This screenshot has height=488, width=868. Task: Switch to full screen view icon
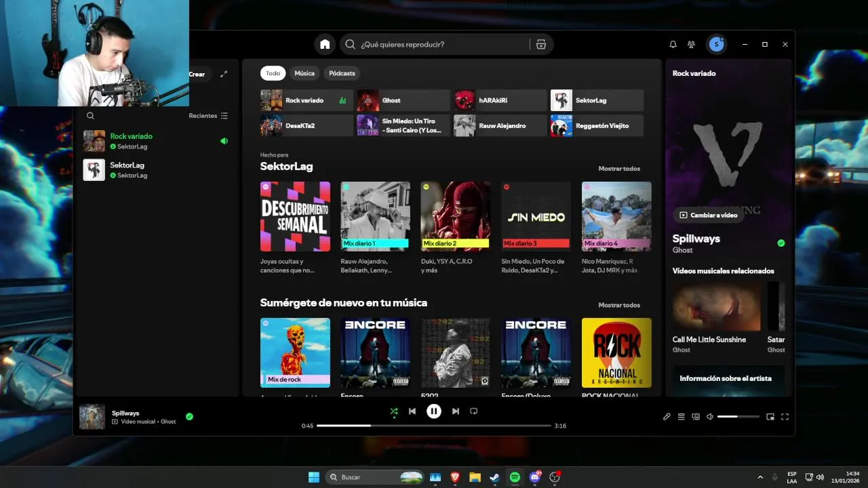pos(785,417)
